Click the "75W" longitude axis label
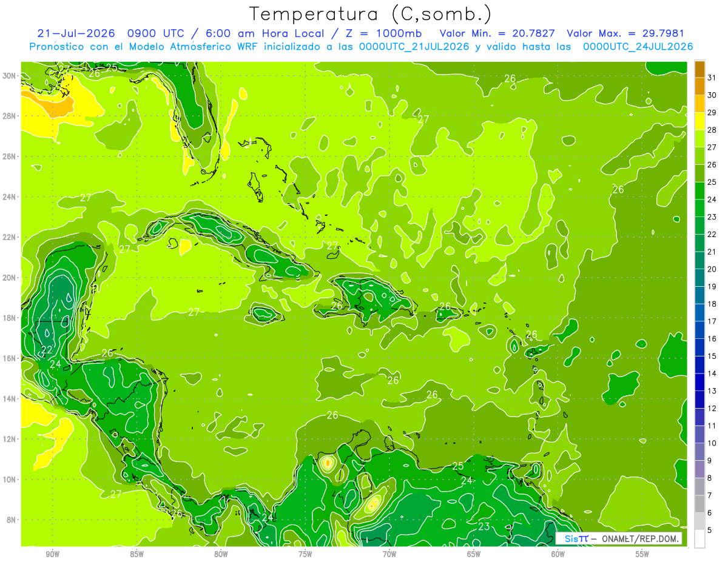 pyautogui.click(x=305, y=555)
